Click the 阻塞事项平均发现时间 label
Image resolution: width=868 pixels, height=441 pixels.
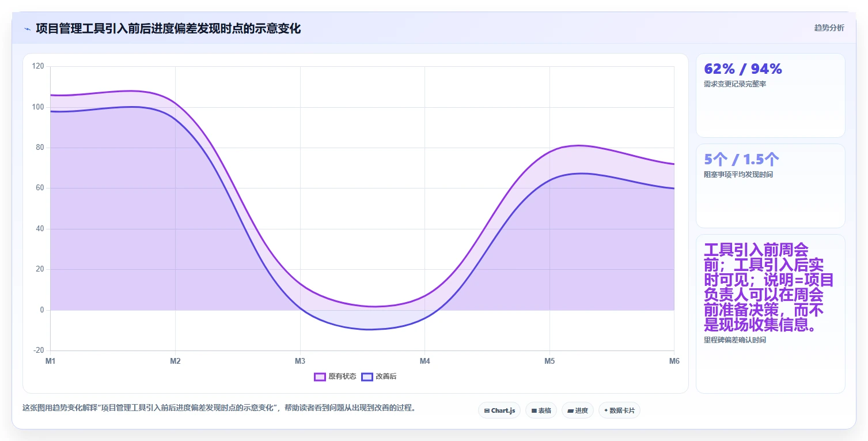click(x=738, y=175)
